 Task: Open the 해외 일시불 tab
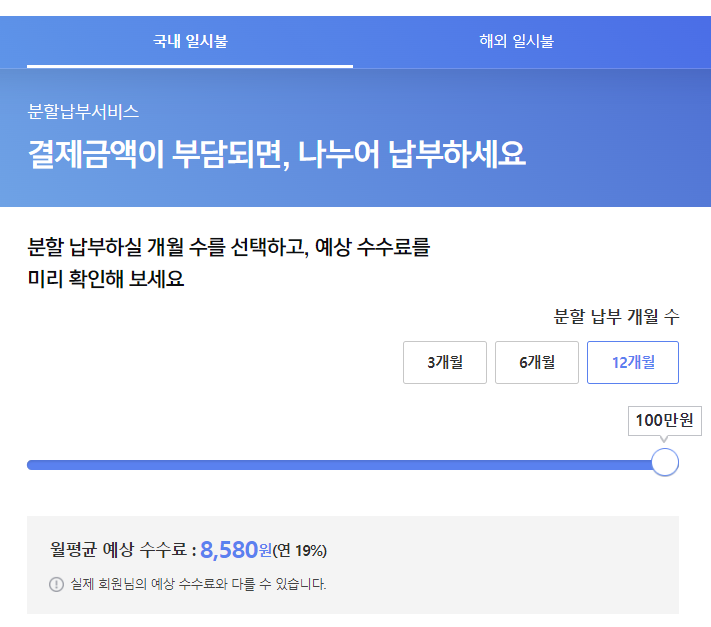[x=516, y=41]
